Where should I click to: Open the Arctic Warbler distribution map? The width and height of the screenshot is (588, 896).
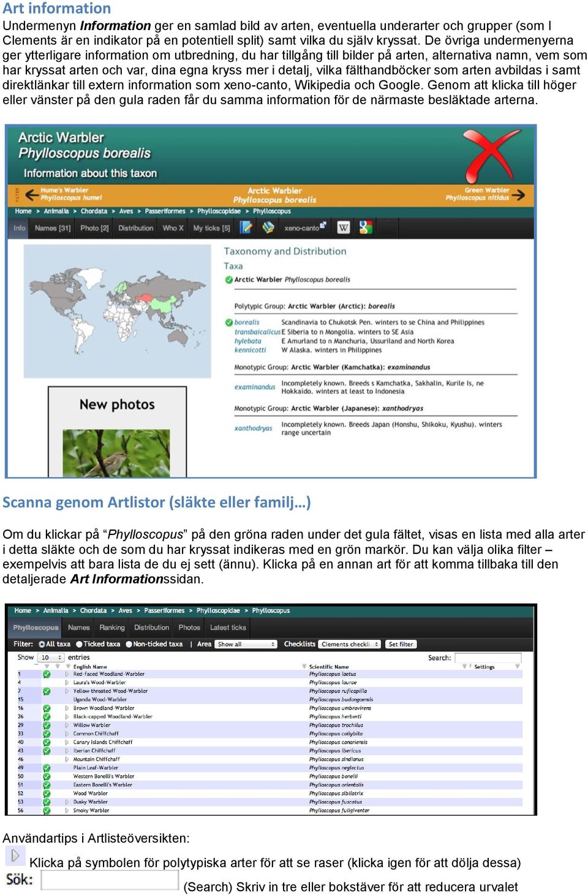coord(116,311)
